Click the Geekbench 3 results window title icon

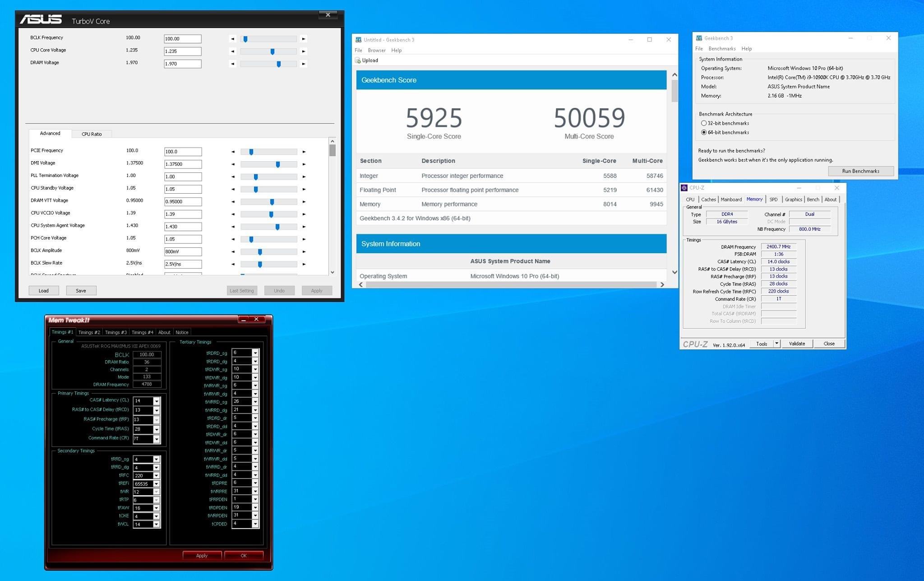click(359, 40)
